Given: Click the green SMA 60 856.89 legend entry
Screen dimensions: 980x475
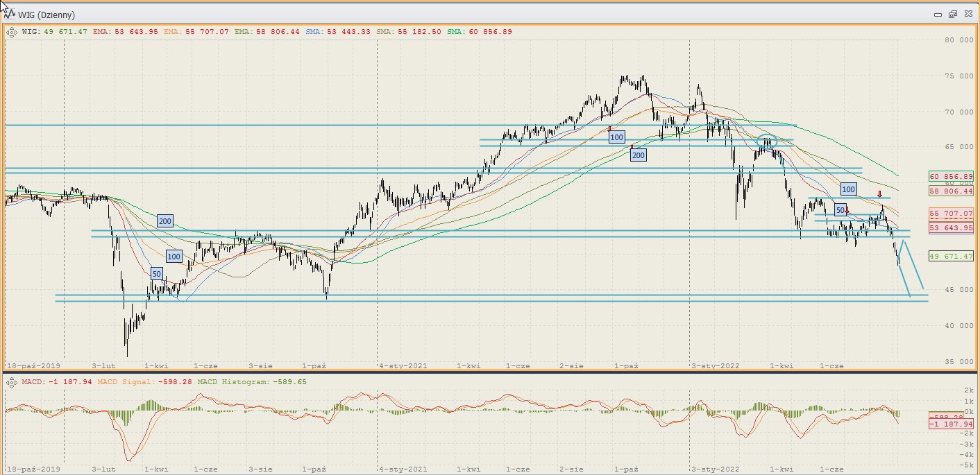Looking at the screenshot, I should 479,31.
